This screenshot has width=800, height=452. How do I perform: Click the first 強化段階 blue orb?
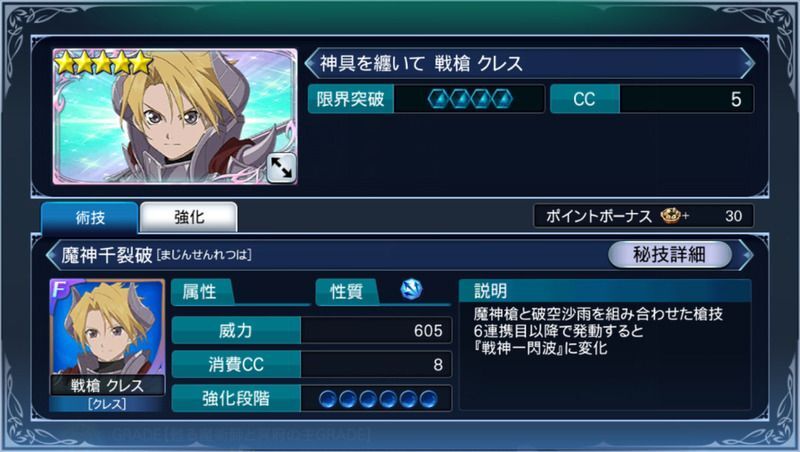(x=328, y=399)
